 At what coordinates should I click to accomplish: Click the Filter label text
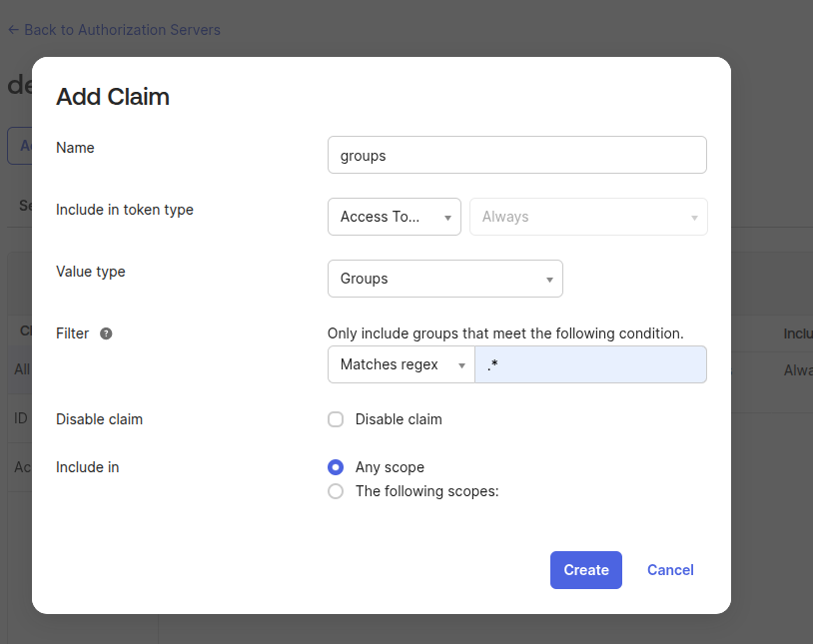point(73,333)
